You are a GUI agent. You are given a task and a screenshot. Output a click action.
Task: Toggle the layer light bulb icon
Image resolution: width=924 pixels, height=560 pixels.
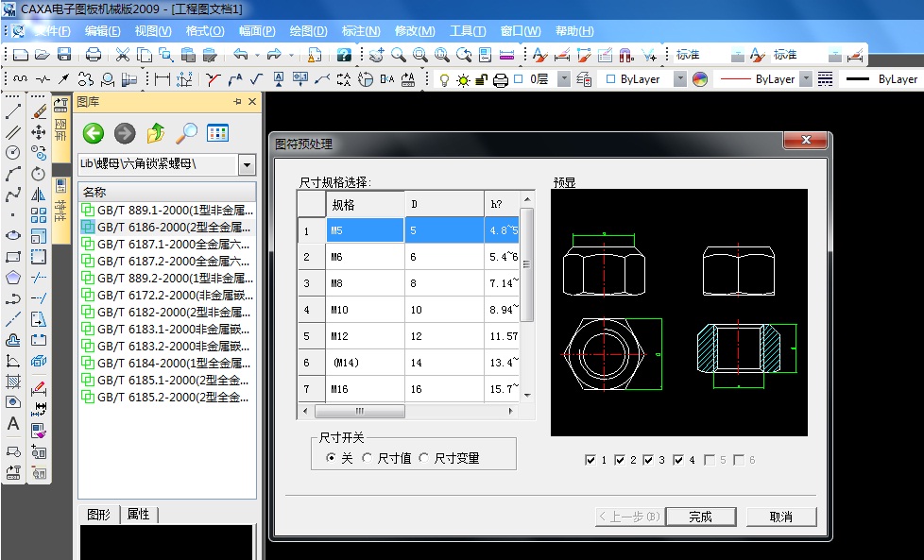click(x=444, y=79)
